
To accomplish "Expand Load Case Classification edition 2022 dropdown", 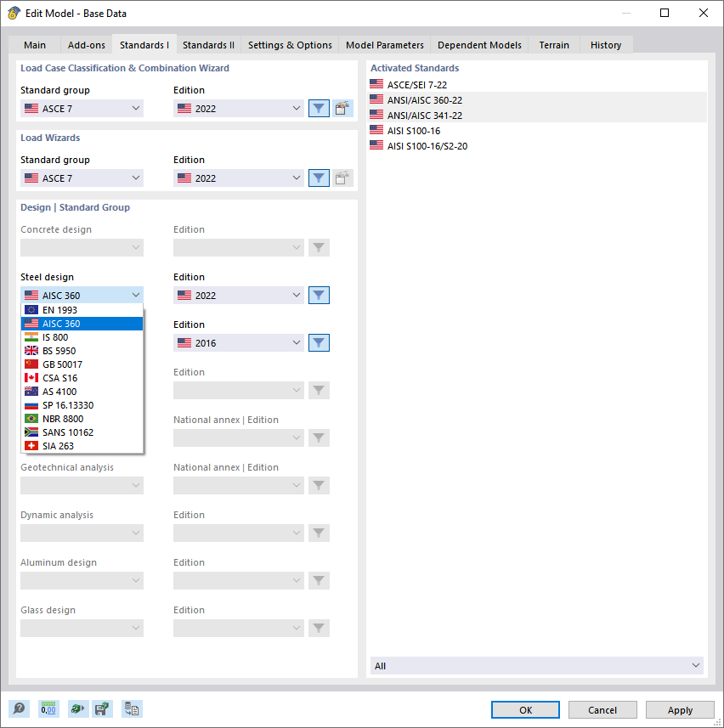I will [x=239, y=109].
